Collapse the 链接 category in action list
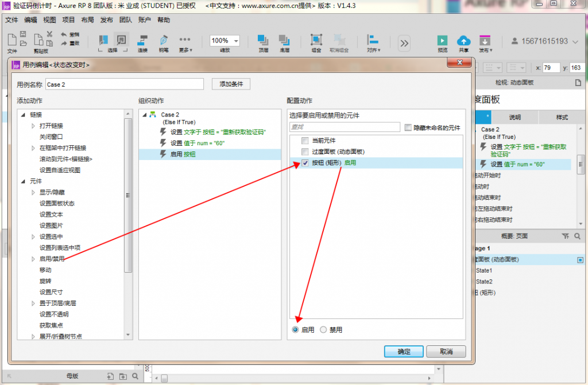 point(24,115)
